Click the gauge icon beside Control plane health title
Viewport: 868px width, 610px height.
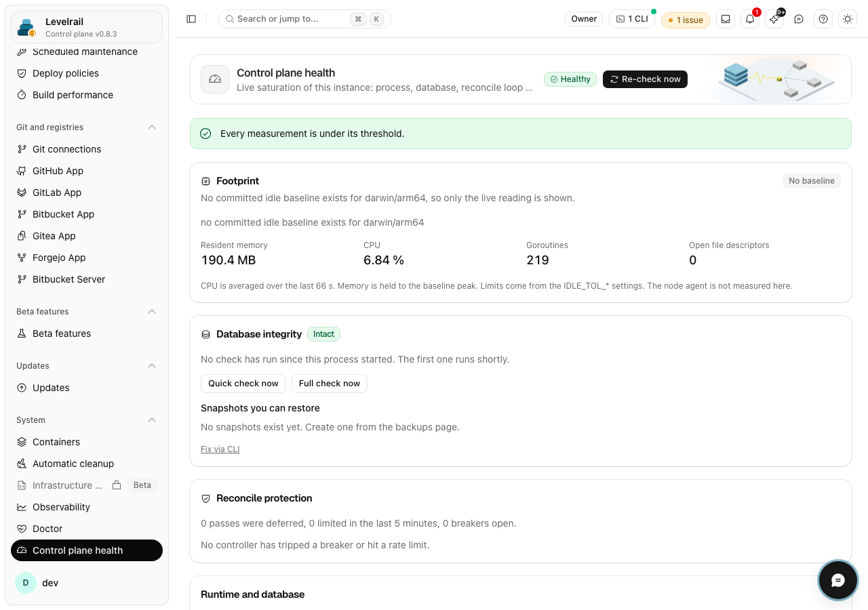215,79
